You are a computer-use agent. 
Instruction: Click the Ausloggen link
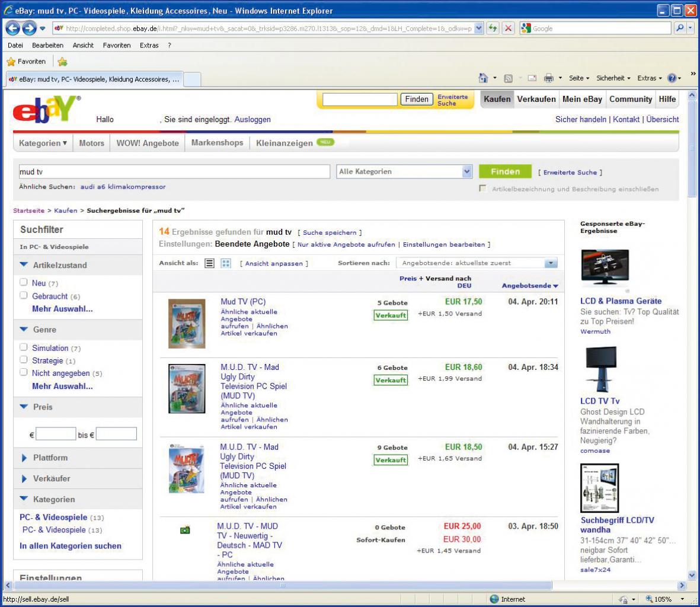pos(252,120)
